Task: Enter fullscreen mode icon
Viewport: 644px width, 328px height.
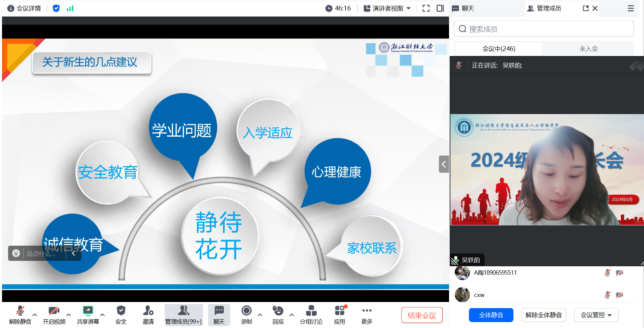Action: click(x=426, y=8)
